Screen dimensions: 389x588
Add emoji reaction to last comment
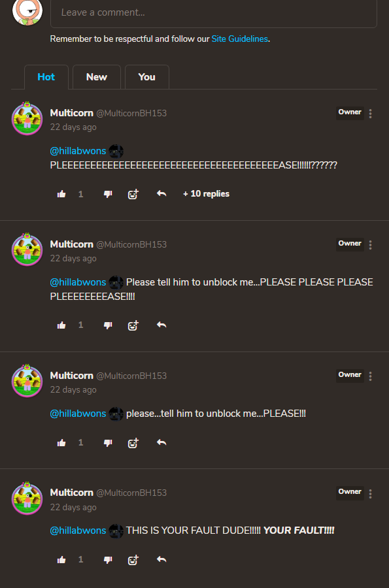click(x=133, y=560)
